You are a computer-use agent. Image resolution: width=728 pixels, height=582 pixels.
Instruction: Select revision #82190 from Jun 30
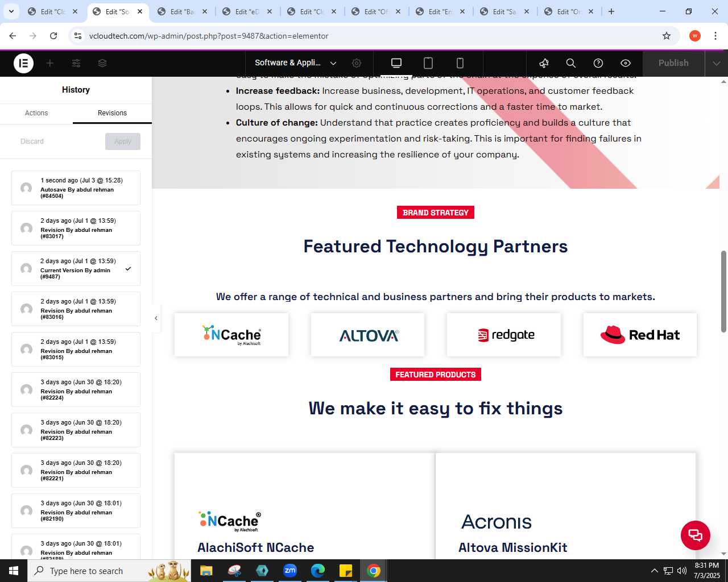point(76,510)
